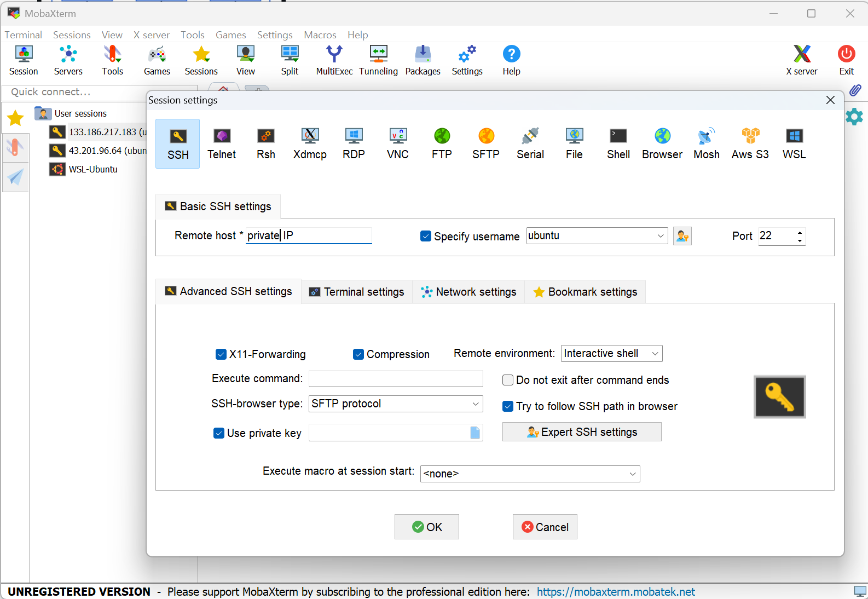Select the 133.186.217.183 saved session
This screenshot has width=868, height=599.
pos(98,132)
